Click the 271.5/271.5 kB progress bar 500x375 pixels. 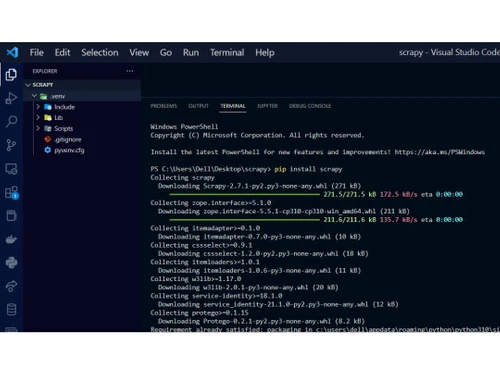tap(244, 194)
